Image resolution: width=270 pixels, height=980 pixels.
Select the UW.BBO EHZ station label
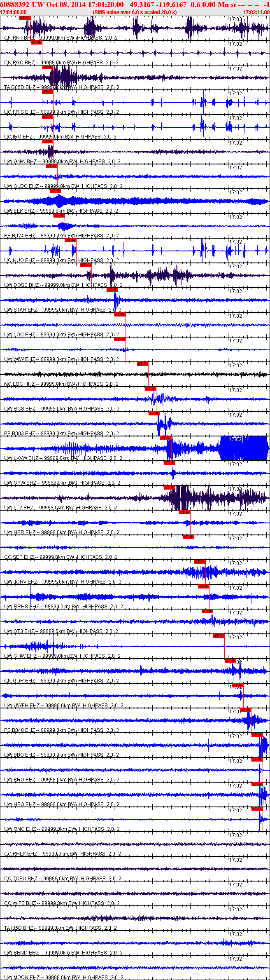(x=20, y=755)
